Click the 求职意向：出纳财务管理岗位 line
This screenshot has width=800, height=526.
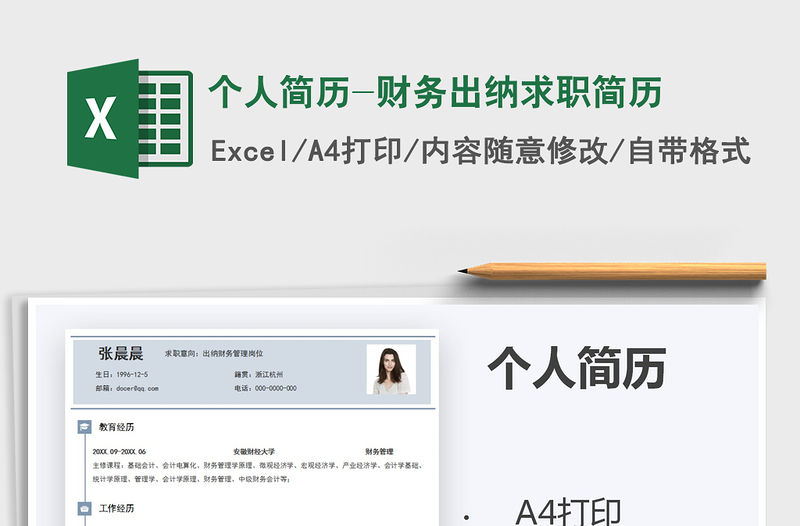[x=214, y=353]
